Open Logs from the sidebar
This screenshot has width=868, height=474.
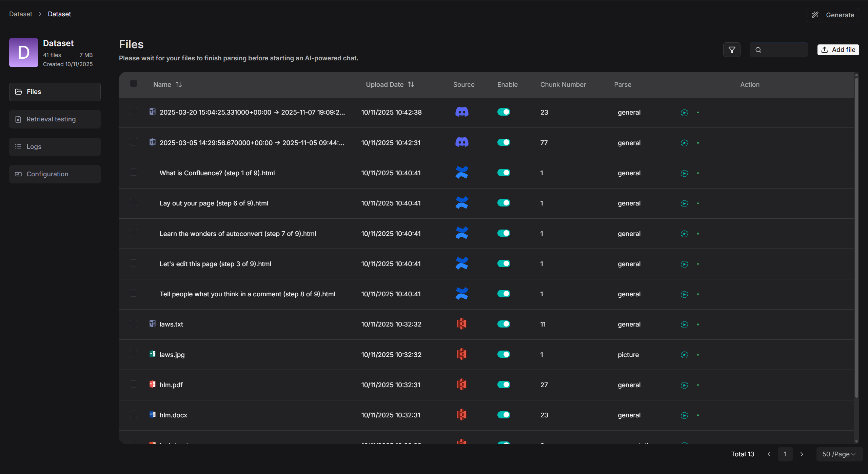tap(54, 146)
